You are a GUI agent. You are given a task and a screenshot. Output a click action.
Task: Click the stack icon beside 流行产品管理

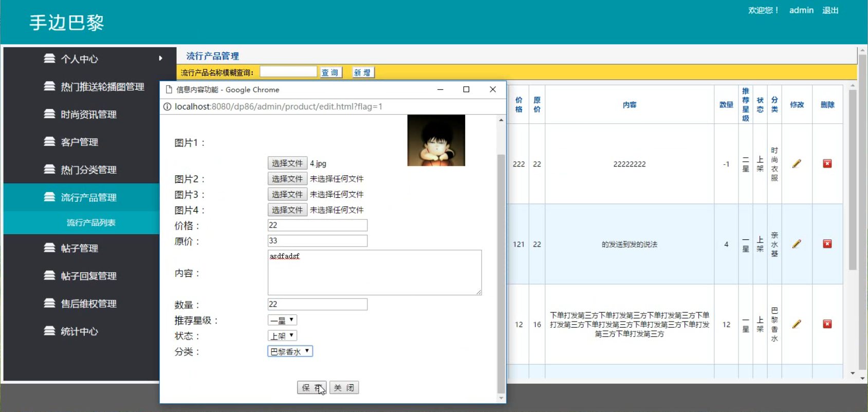[49, 197]
